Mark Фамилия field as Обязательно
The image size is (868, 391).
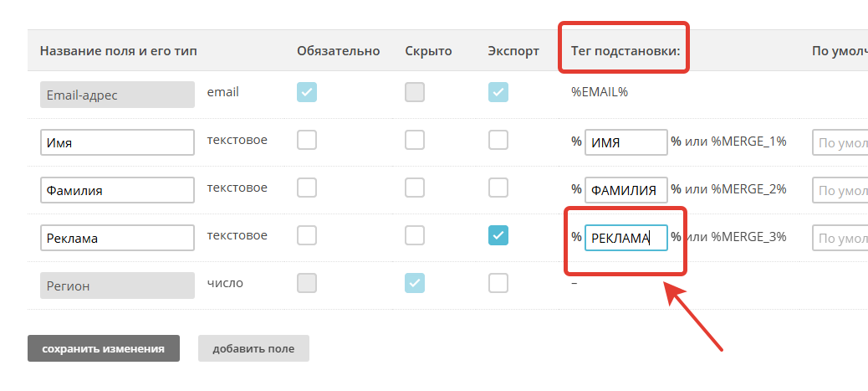[307, 188]
